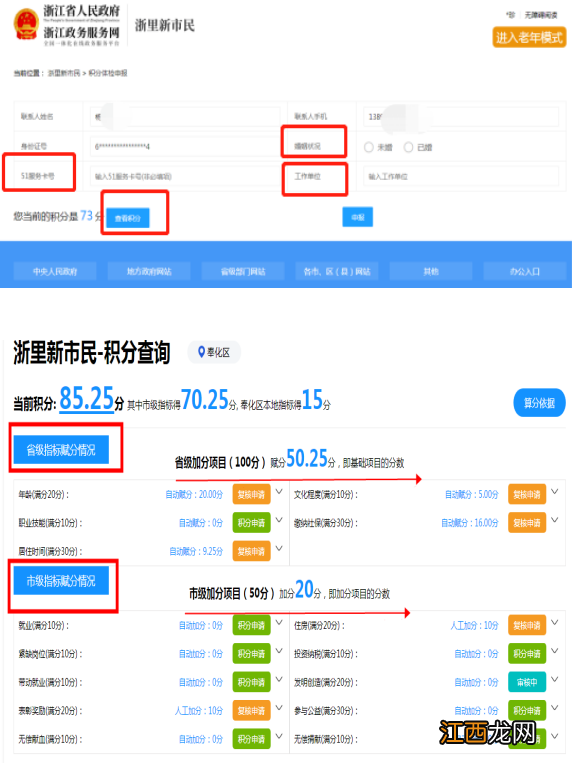Image resolution: width=573 pixels, height=763 pixels.
Task: Open the 无障碍阅读 accessibility link
Action: 541,15
